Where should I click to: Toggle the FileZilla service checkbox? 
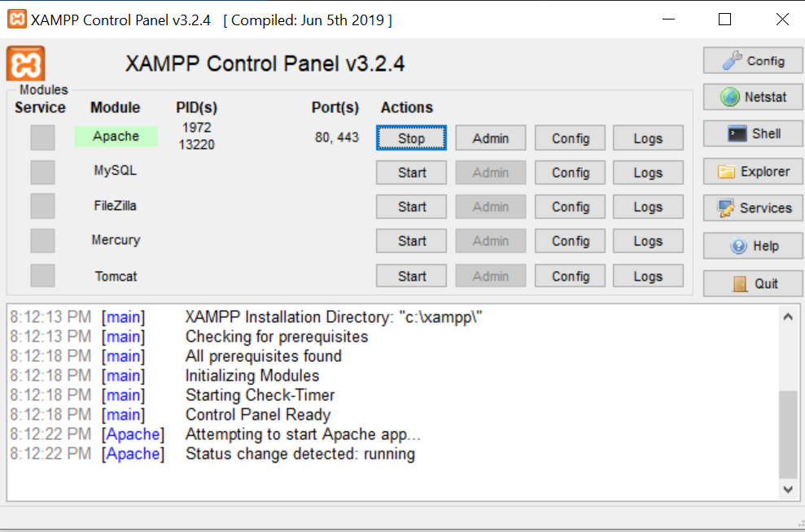click(42, 206)
